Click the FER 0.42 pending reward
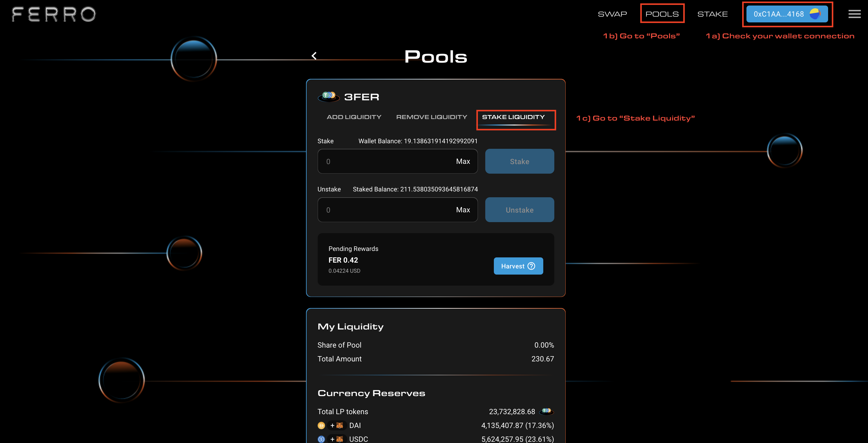Image resolution: width=868 pixels, height=443 pixels. (x=343, y=260)
